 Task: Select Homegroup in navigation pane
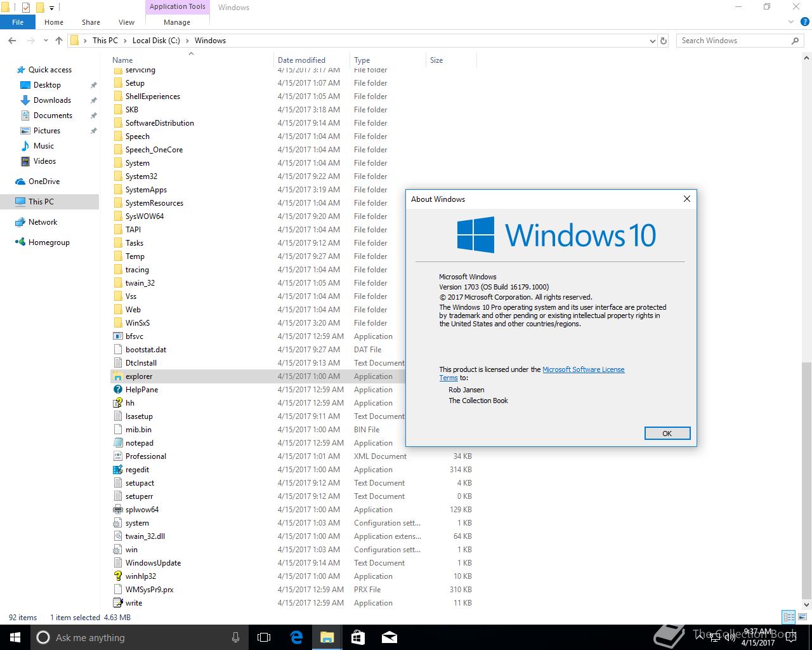[49, 242]
